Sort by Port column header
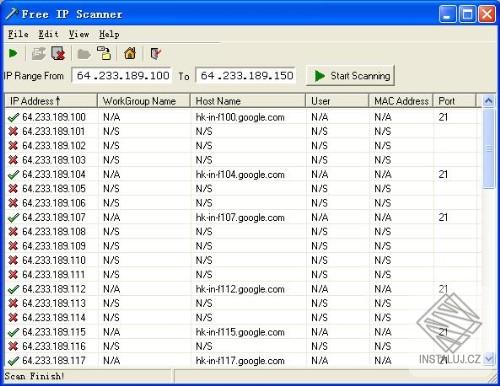Screen dimensions: 500x386 (x=455, y=101)
